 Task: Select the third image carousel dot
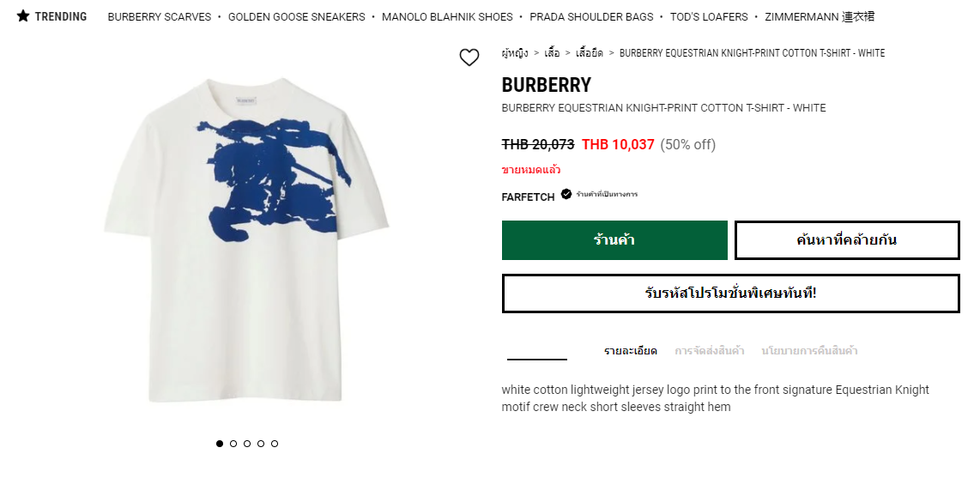(x=247, y=444)
